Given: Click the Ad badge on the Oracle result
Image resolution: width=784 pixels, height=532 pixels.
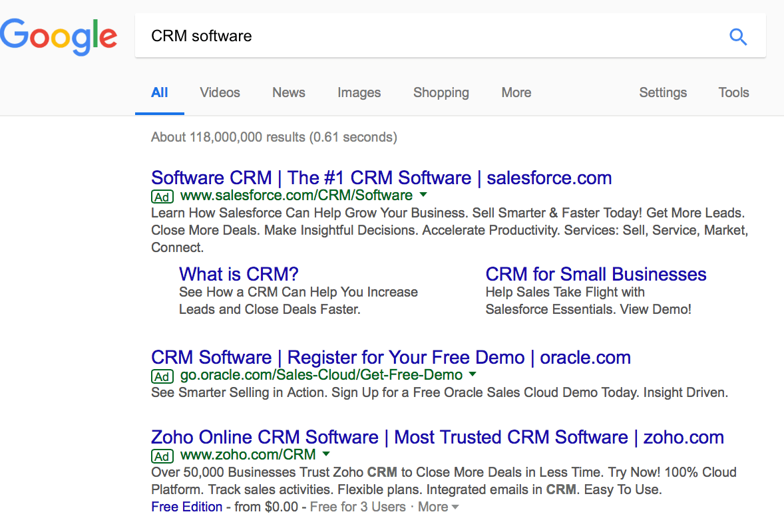Looking at the screenshot, I should [162, 376].
